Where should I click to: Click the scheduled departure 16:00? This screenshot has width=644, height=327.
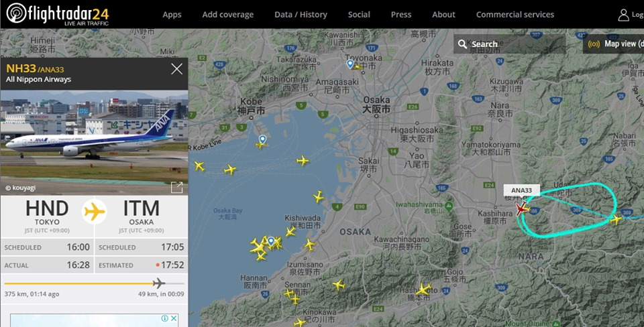coord(78,247)
